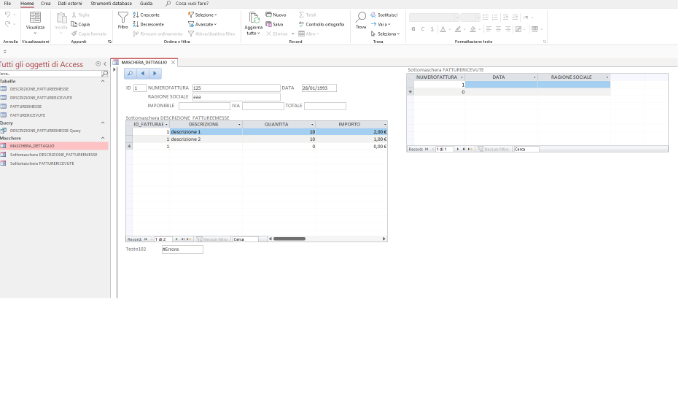Image resolution: width=700 pixels, height=394 pixels.
Task: Open the Dati esterni tab
Action: 70,3
